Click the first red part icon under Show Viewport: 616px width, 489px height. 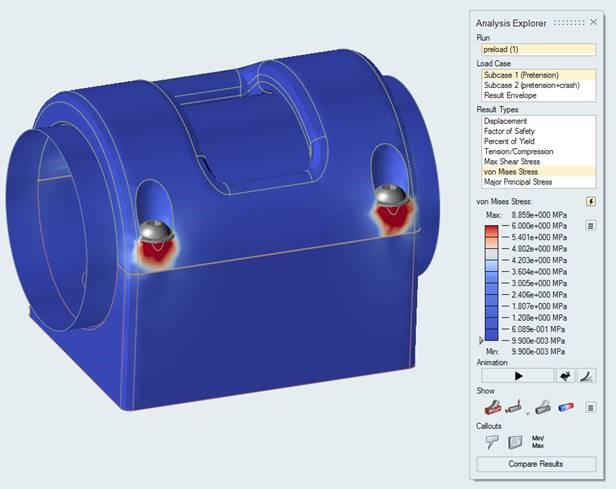click(493, 407)
